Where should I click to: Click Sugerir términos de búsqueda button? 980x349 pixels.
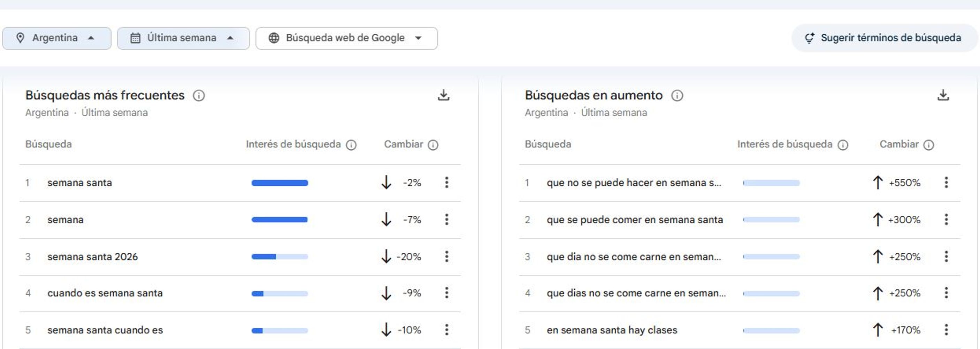[x=884, y=38]
